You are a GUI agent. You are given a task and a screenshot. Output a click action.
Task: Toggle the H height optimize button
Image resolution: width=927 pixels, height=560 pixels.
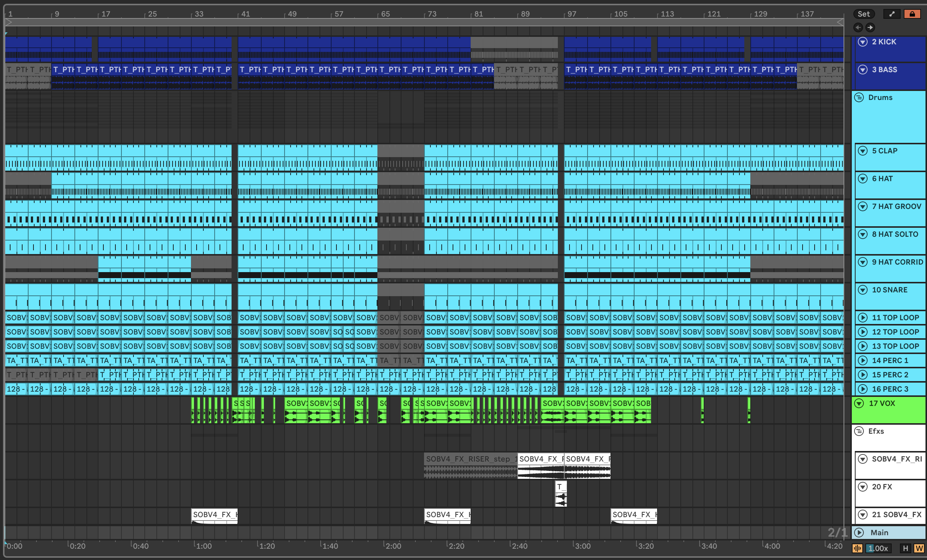pyautogui.click(x=906, y=548)
